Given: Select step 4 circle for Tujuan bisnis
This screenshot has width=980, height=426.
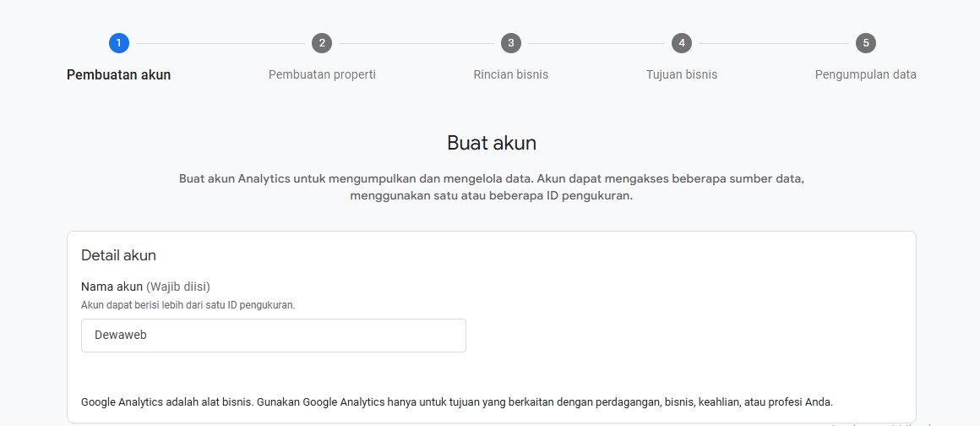Looking at the screenshot, I should [x=682, y=43].
